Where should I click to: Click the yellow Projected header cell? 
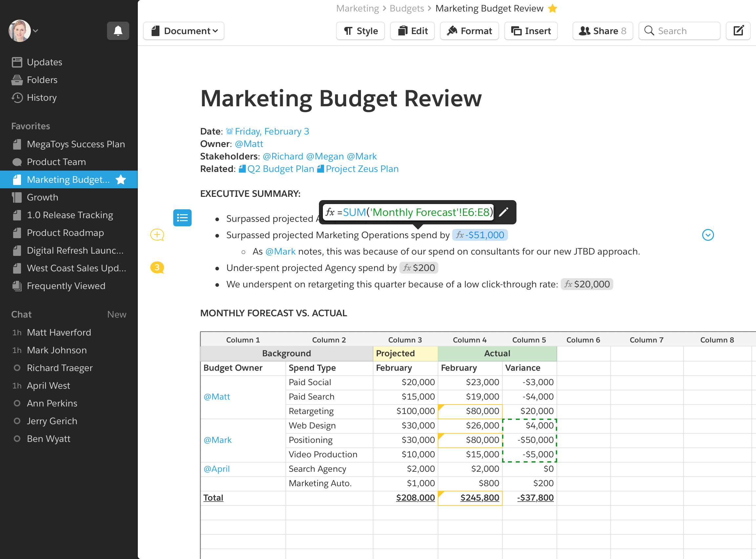coord(405,353)
